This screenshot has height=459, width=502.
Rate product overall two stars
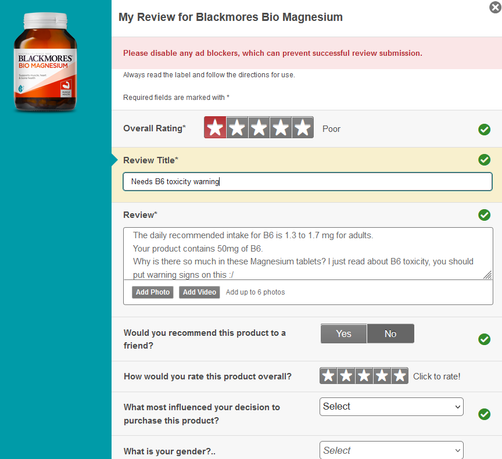pos(346,376)
